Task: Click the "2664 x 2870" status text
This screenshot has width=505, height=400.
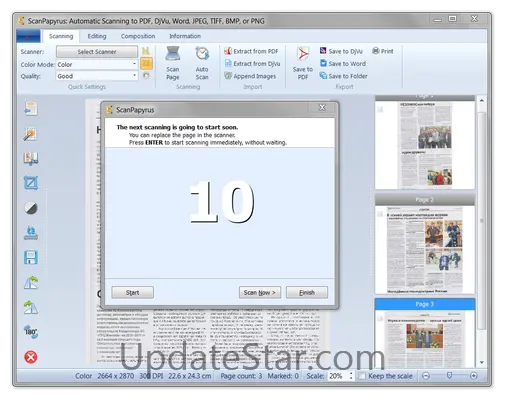Action: pyautogui.click(x=115, y=376)
